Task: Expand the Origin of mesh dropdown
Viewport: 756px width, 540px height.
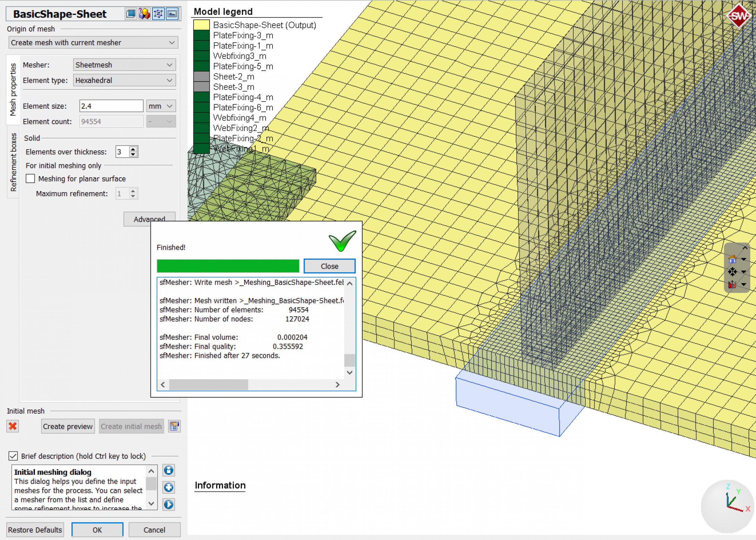Action: [93, 43]
